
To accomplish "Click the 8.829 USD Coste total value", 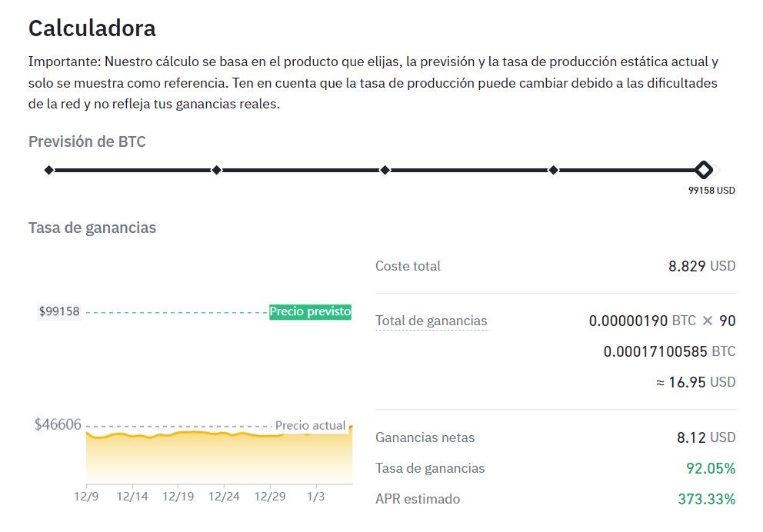I will [701, 266].
